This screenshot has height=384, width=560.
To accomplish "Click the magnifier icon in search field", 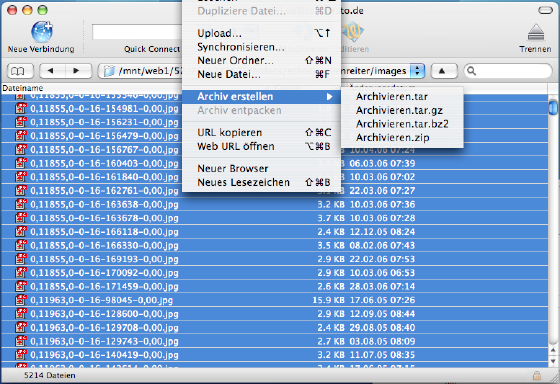I will (472, 71).
